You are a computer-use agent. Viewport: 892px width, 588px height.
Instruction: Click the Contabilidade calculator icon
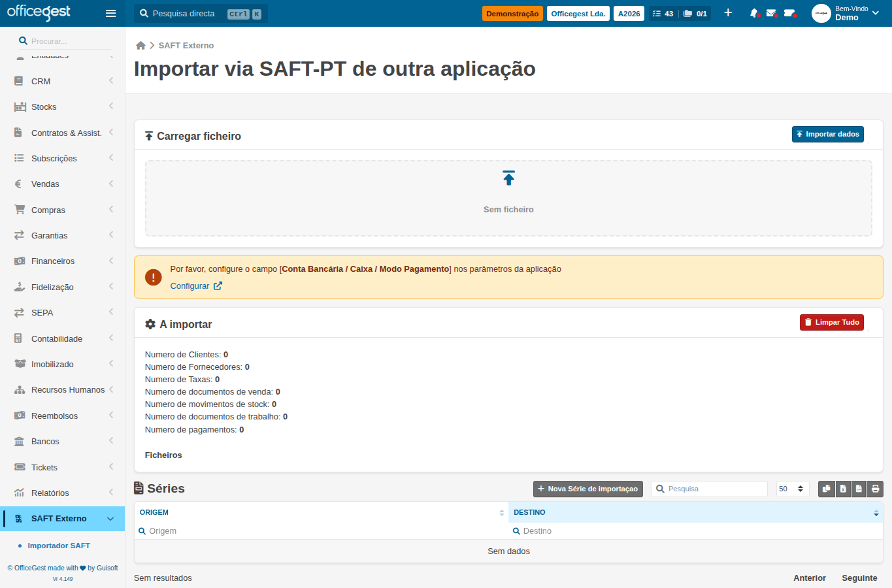(18, 338)
